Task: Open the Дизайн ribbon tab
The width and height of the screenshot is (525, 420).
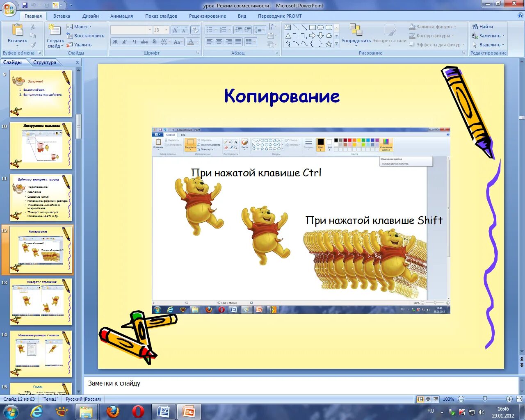Action: [x=90, y=16]
